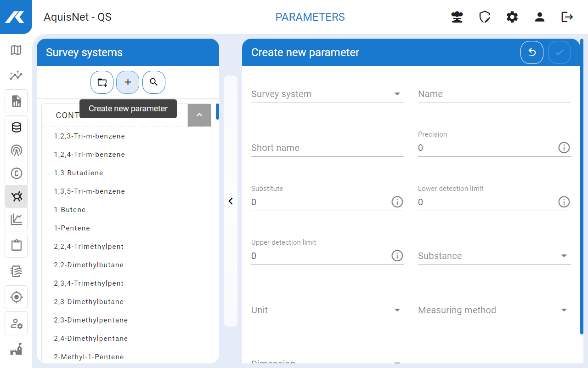Viewport: 588px width, 368px height.
Task: Open the Unit dropdown
Action: pos(327,310)
